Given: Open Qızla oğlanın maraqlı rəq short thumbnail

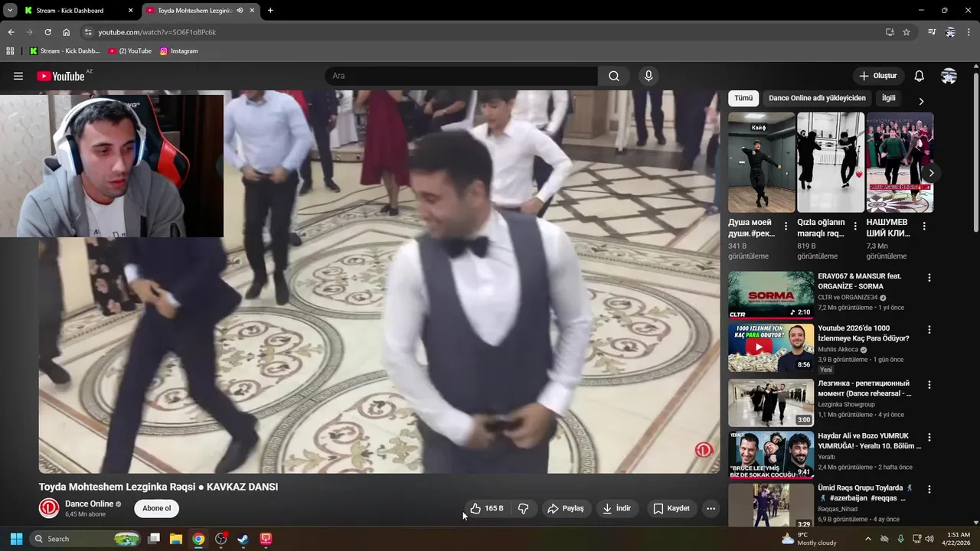Looking at the screenshot, I should click(x=831, y=162).
